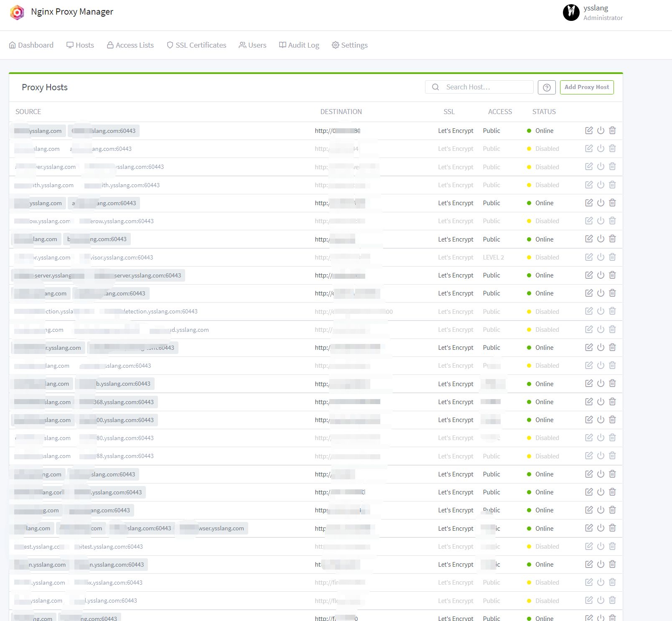This screenshot has width=672, height=621.
Task: Edit the LEVEL 2 access host row
Action: click(x=589, y=257)
